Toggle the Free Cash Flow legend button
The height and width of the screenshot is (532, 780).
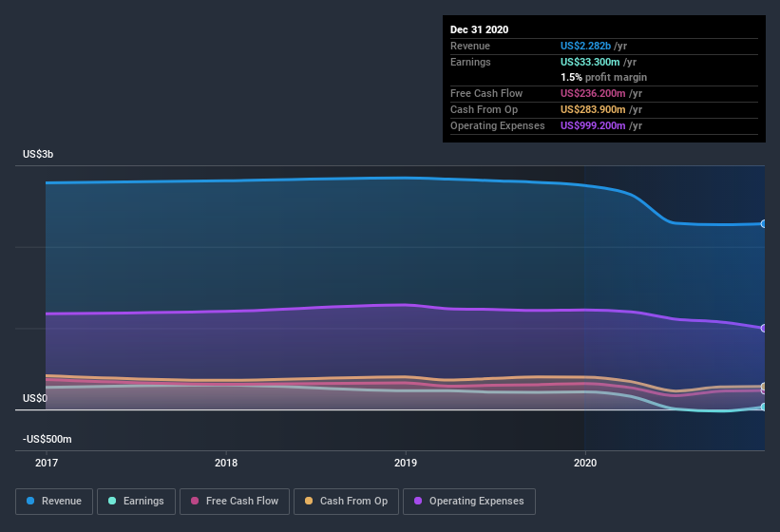pos(235,502)
